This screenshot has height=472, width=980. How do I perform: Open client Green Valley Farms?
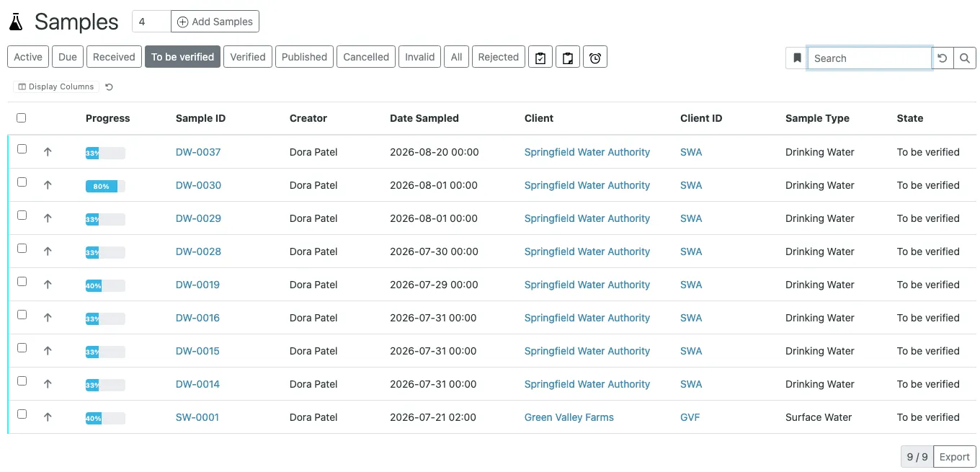click(x=569, y=417)
